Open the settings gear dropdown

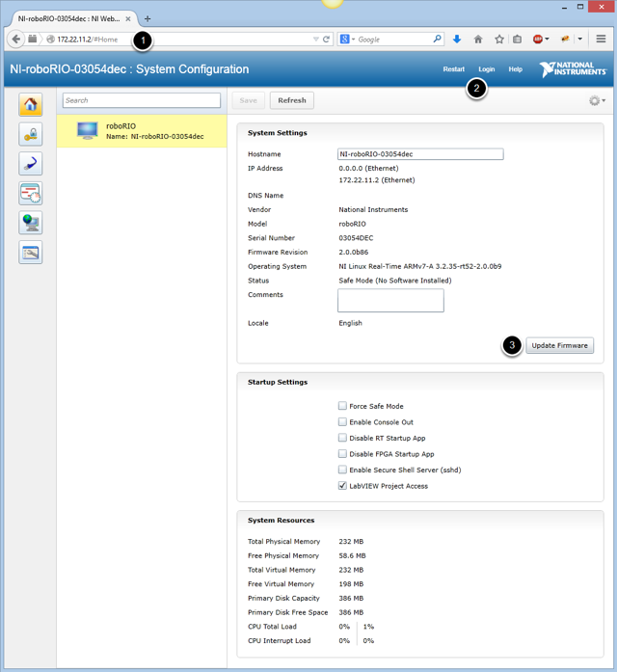tap(597, 100)
